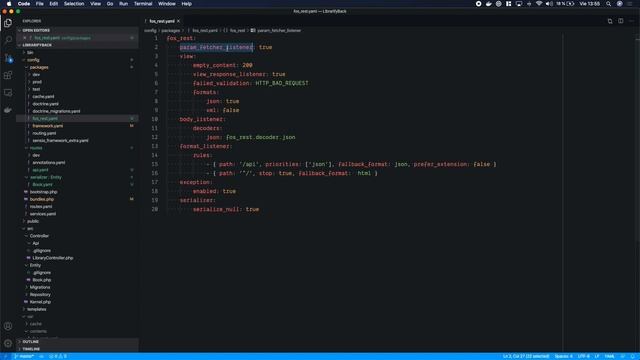Screen dimensions: 640x360
Task: Click the master branch indicator in status bar
Action: click(x=24, y=356)
